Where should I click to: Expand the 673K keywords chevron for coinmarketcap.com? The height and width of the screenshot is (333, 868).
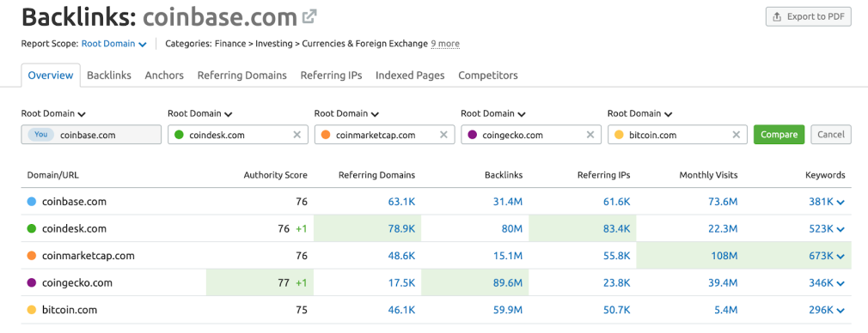point(840,256)
